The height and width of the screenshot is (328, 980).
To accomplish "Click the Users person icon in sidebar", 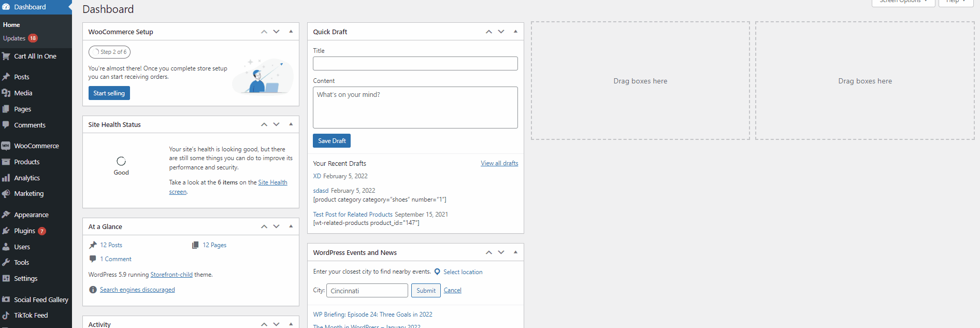I will (x=6, y=247).
